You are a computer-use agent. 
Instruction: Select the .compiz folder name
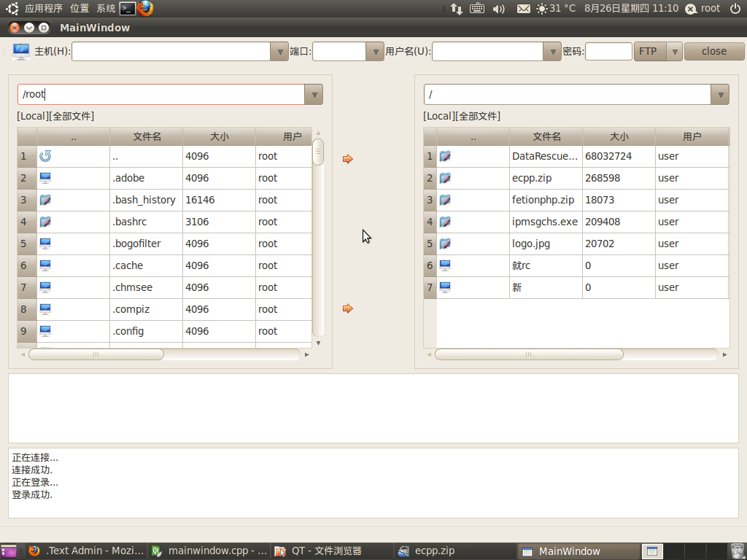131,309
